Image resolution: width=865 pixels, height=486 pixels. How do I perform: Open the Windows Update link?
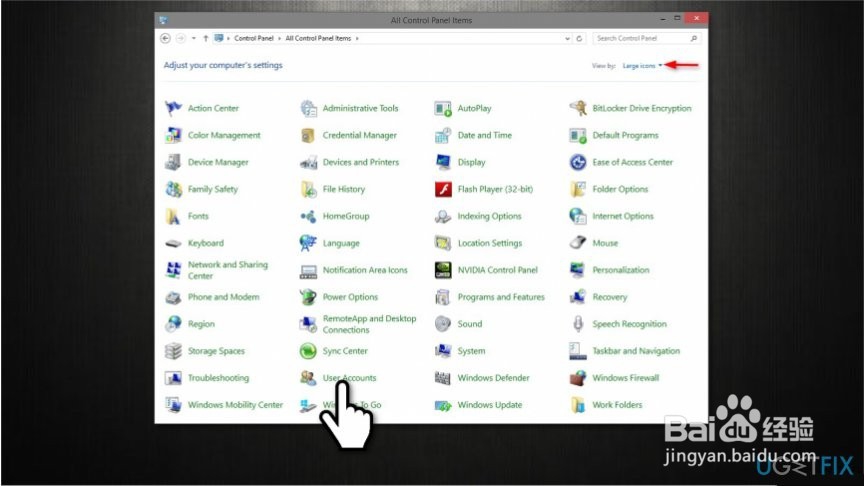point(490,405)
